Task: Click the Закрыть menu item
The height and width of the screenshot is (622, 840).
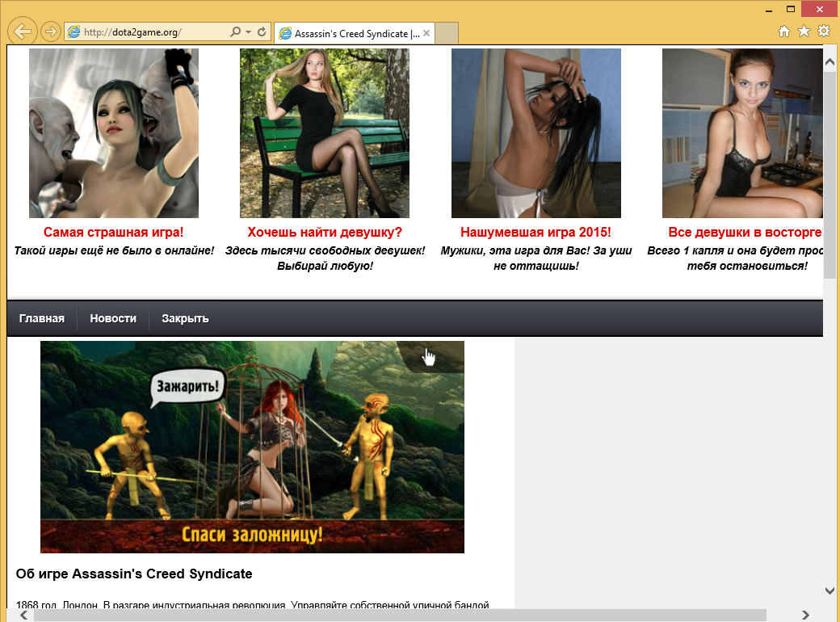Action: point(185,318)
